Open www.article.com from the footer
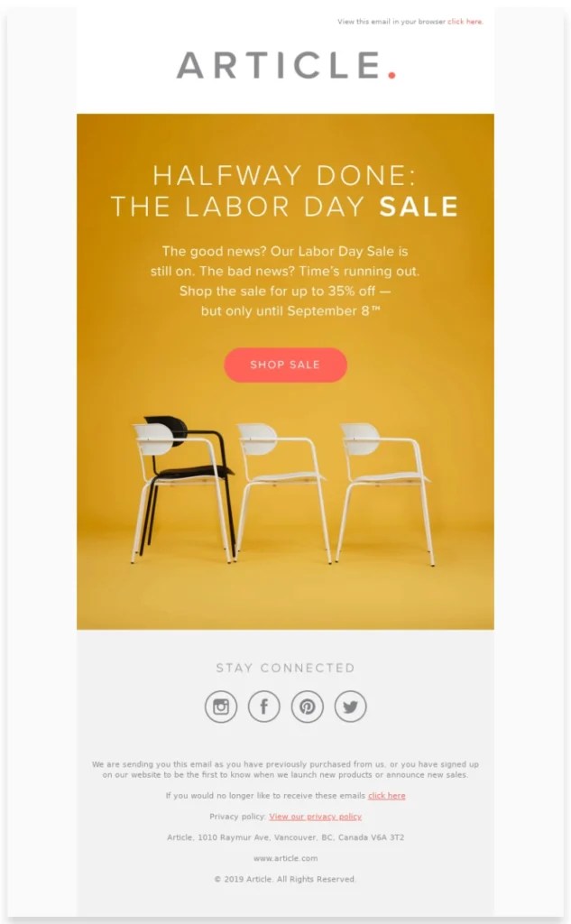This screenshot has width=571, height=924. pyautogui.click(x=285, y=857)
